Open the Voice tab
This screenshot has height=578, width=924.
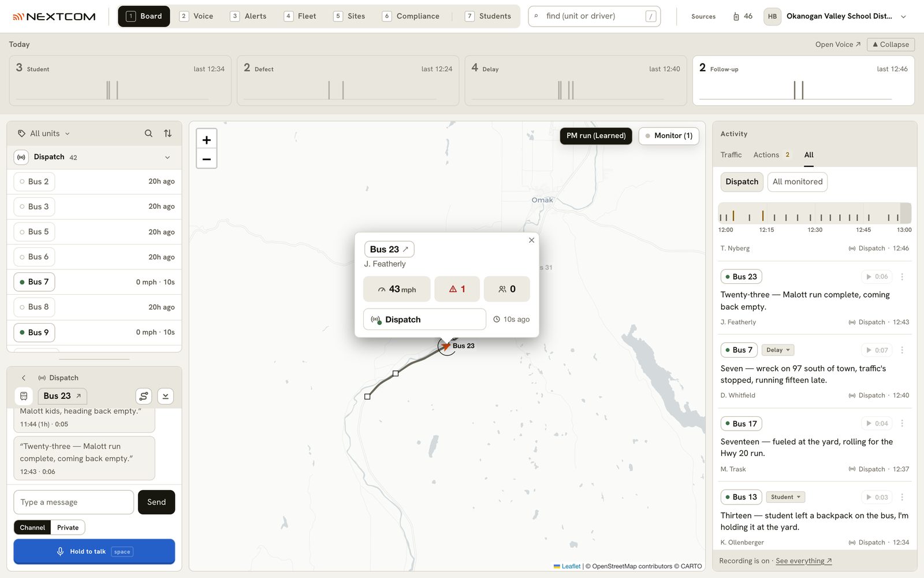(196, 16)
